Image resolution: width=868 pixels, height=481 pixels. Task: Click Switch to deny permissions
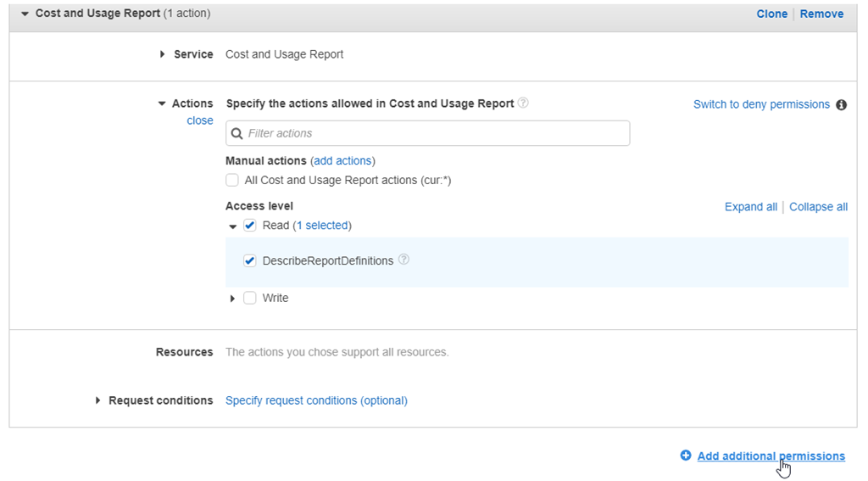[761, 104]
